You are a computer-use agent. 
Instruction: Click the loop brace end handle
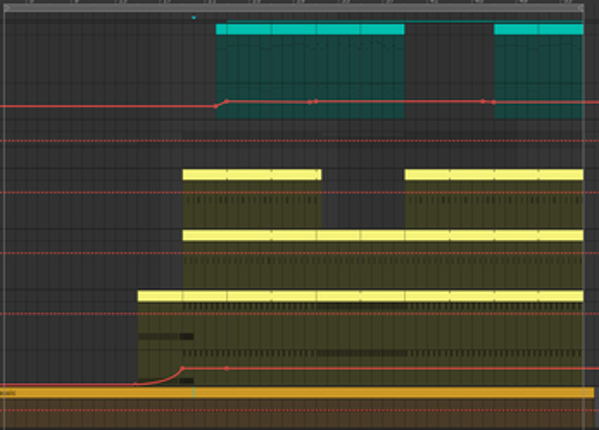tap(580, 8)
